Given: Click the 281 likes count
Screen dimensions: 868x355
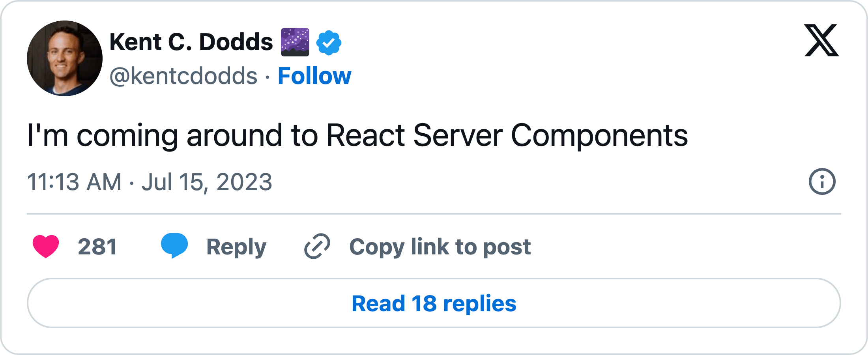Looking at the screenshot, I should point(97,247).
